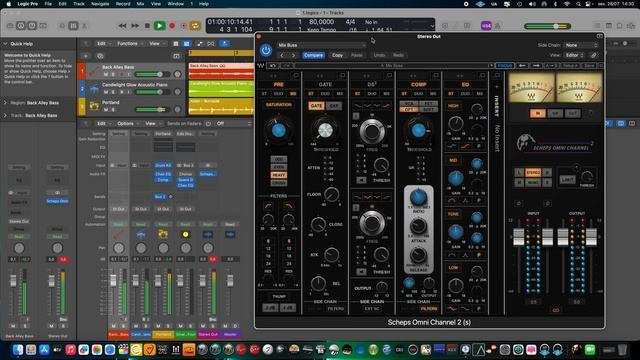Click the Copy button in plugin header

[337, 55]
